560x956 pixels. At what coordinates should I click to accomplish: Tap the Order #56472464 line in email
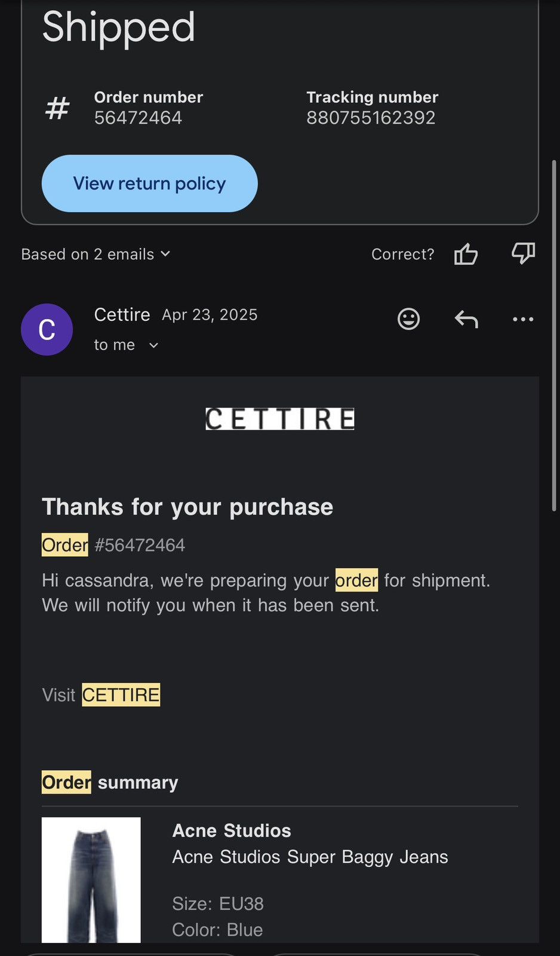point(113,545)
